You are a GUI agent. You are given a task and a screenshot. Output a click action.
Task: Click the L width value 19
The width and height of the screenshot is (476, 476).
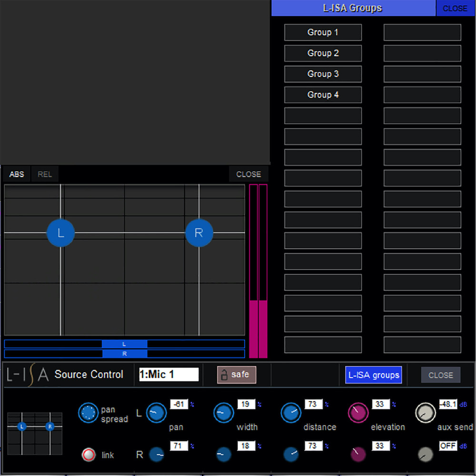246,404
